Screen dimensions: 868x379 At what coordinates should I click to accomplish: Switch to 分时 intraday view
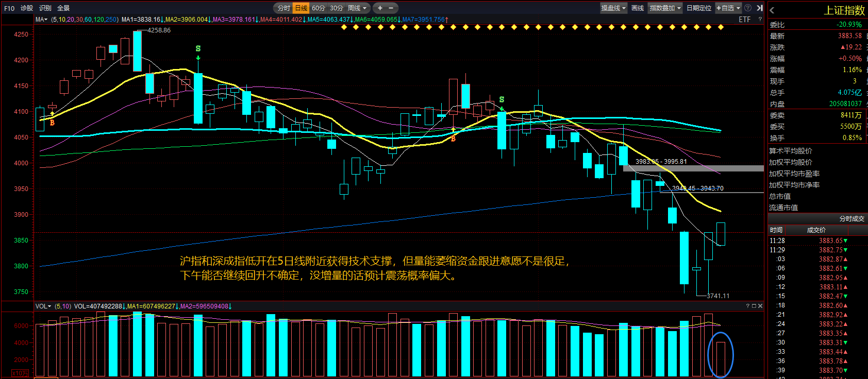[x=284, y=8]
